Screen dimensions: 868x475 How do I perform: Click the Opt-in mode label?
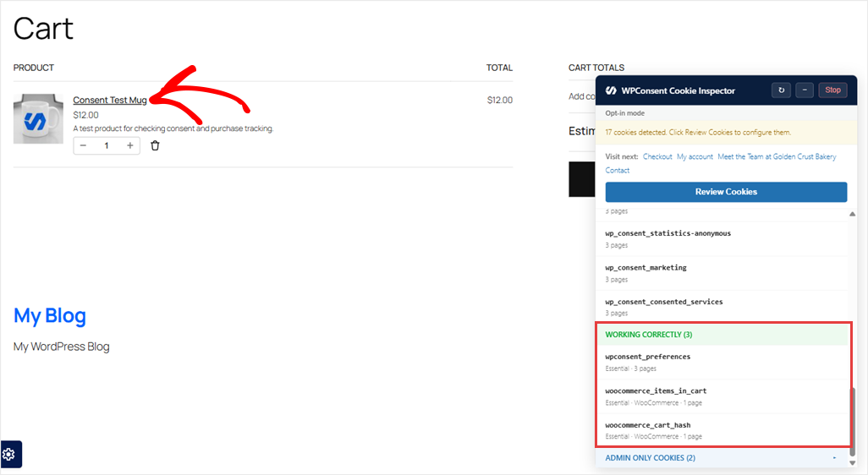(624, 113)
